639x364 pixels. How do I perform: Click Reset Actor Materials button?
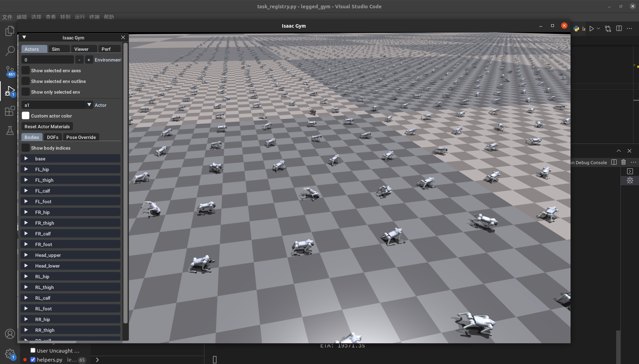tap(47, 127)
